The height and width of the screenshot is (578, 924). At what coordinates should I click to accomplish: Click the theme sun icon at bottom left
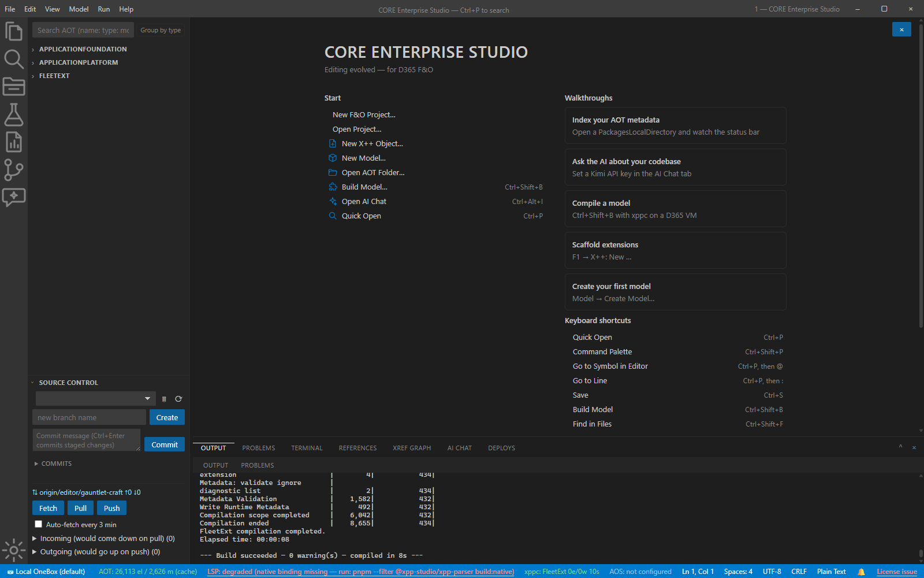[x=14, y=550]
